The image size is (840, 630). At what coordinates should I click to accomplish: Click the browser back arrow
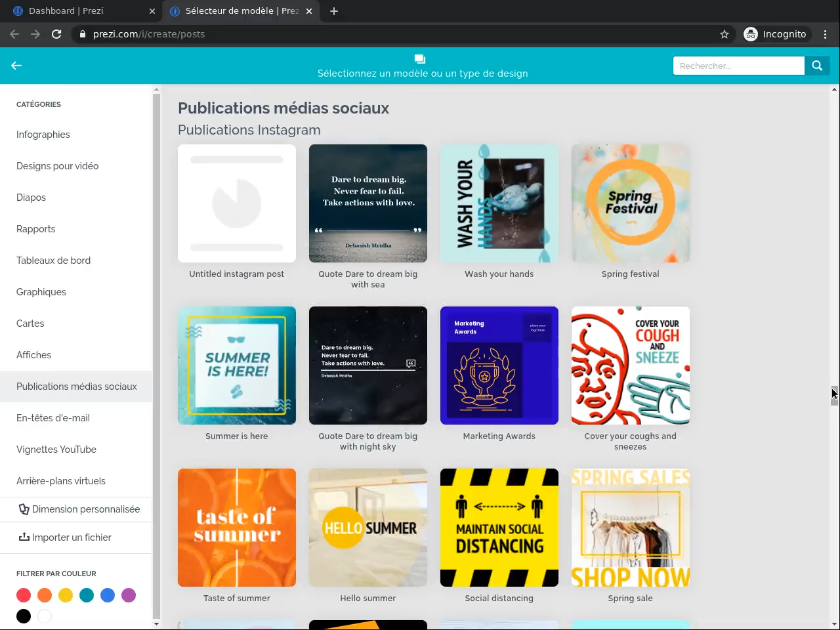point(14,34)
